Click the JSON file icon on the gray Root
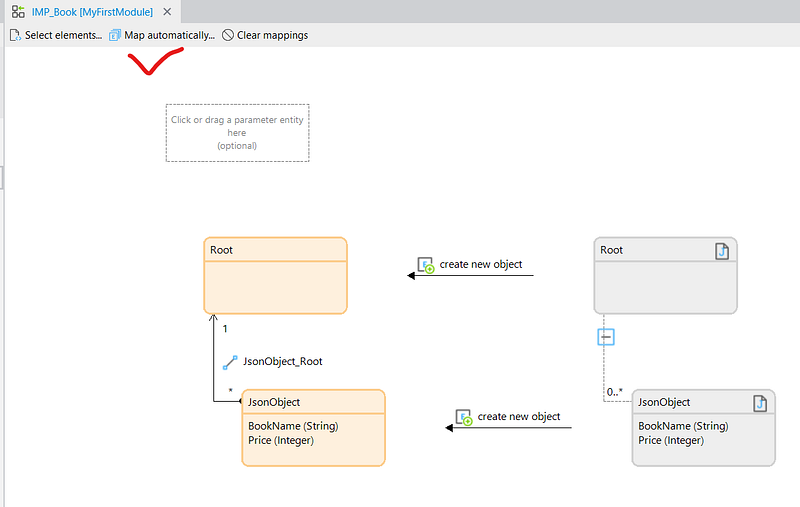The image size is (800, 507). 722,250
